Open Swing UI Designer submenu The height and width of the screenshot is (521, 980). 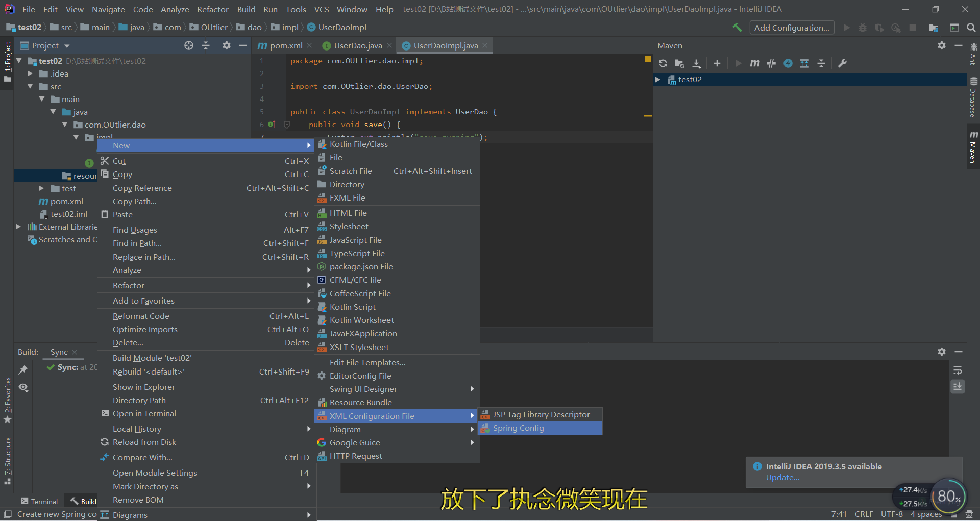(397, 389)
